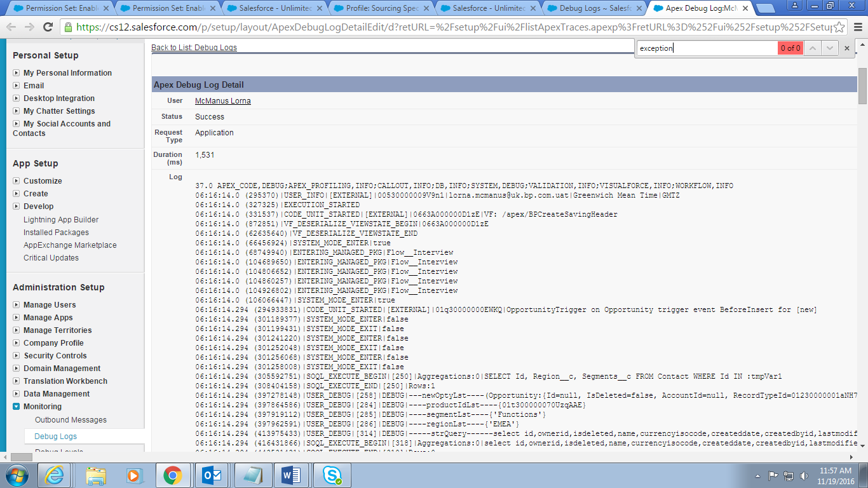The width and height of the screenshot is (868, 488).
Task: Jump to next find result arrow
Action: click(x=829, y=48)
